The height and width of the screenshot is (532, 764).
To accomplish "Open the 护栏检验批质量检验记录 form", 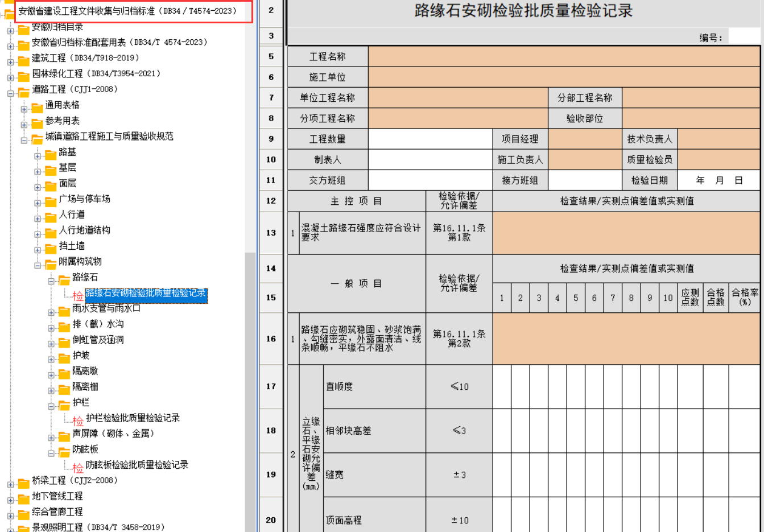I will coord(133,418).
